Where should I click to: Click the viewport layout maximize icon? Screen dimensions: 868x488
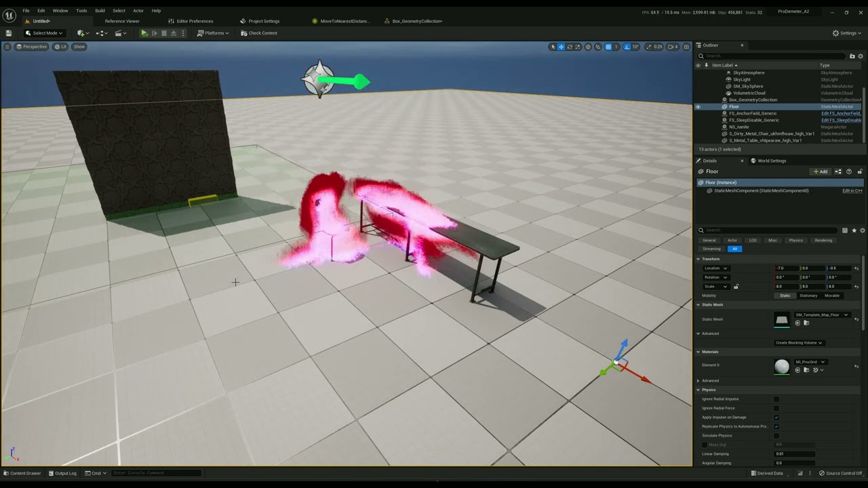tap(686, 47)
